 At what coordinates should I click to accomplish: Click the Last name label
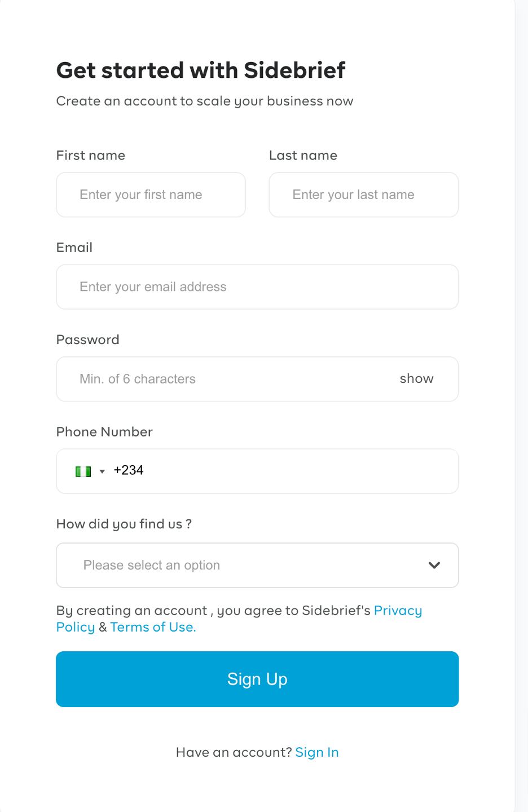pos(303,156)
